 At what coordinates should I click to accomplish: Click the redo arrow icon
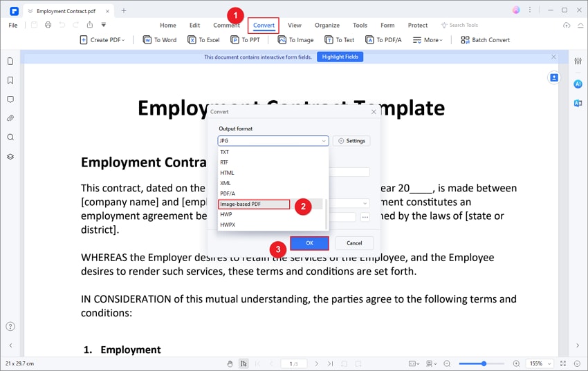[76, 25]
